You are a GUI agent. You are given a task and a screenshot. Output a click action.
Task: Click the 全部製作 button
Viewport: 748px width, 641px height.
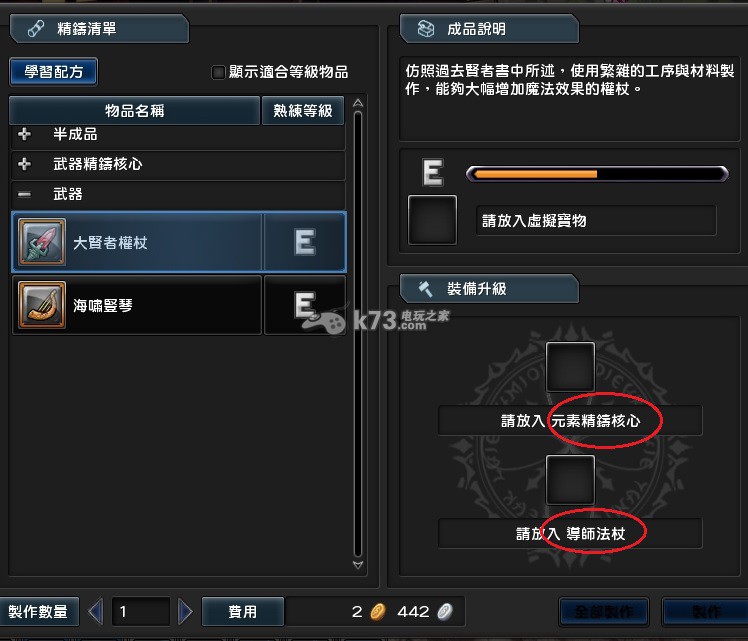click(x=604, y=611)
